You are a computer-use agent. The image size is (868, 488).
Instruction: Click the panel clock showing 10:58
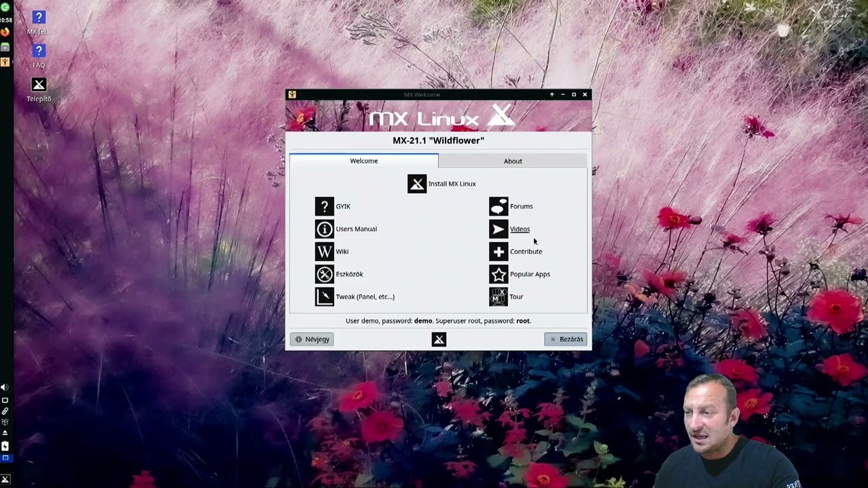click(5, 20)
